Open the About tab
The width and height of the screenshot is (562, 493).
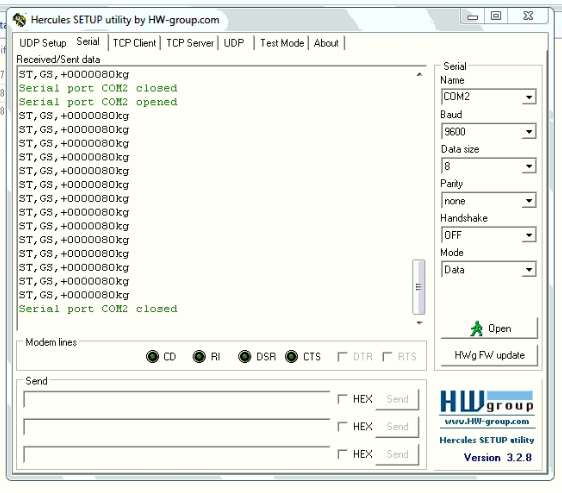click(326, 43)
